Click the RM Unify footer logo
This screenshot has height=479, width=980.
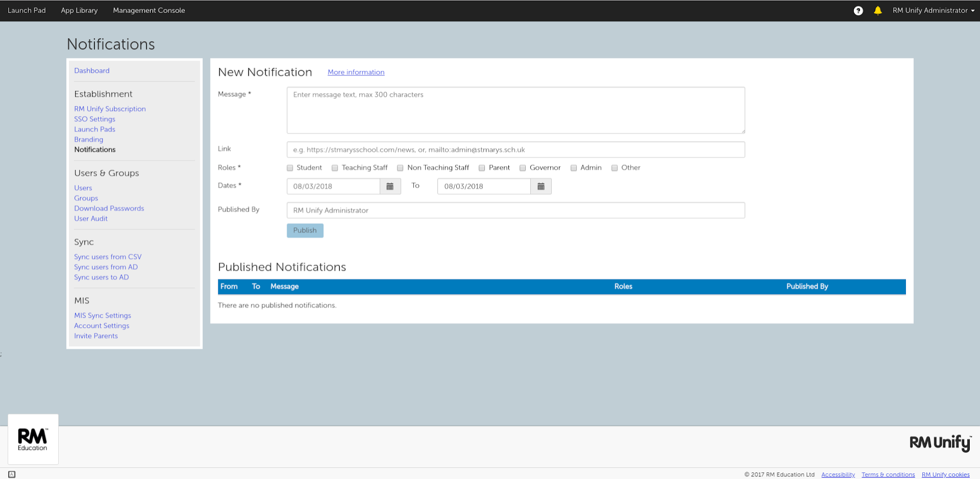[x=940, y=443]
